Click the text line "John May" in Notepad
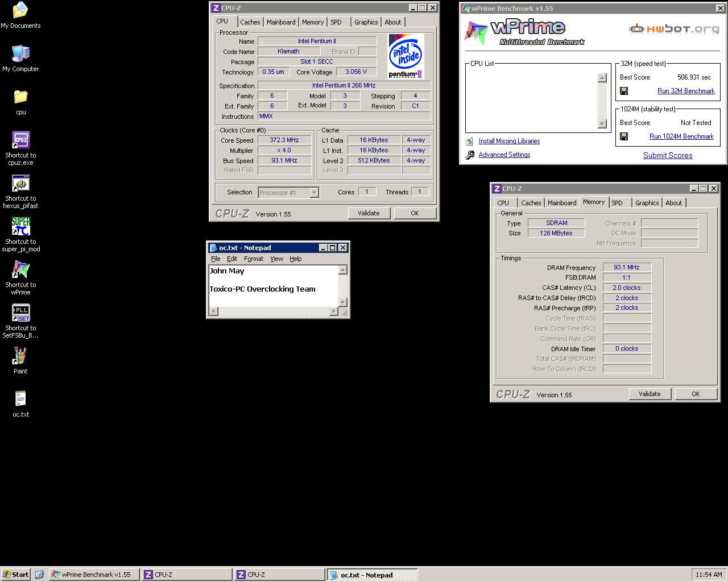 pyautogui.click(x=227, y=271)
